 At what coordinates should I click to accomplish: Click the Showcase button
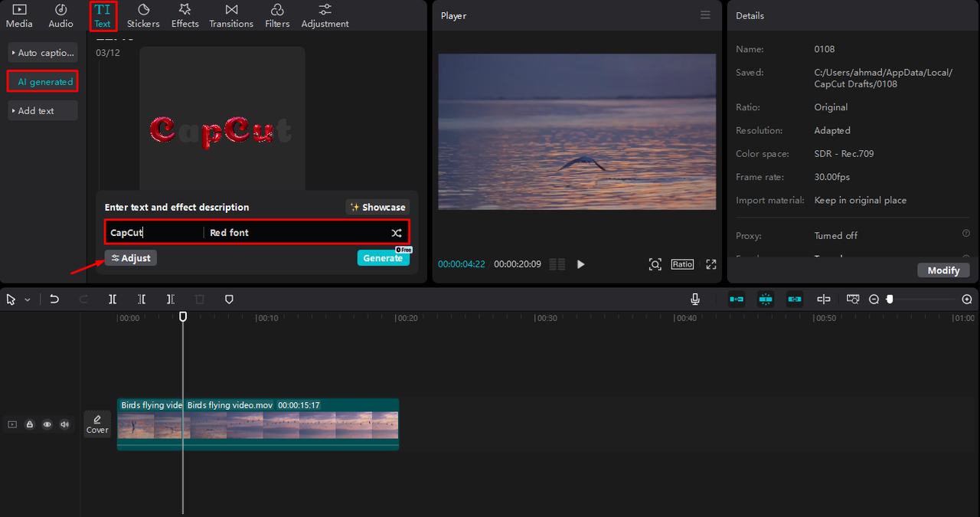(377, 208)
